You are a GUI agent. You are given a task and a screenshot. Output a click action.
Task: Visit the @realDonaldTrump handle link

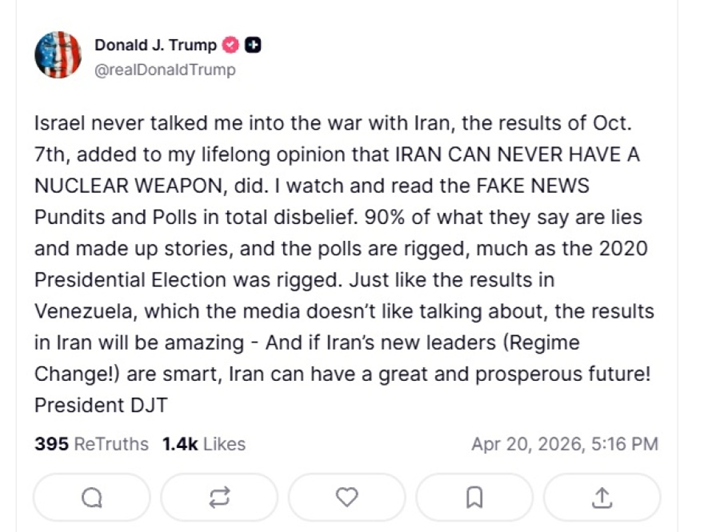coord(165,70)
